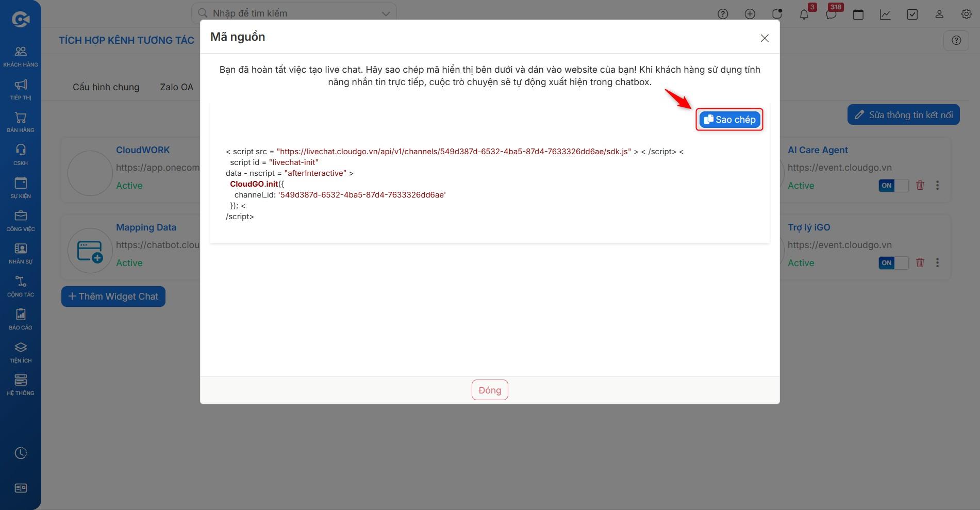Click the "livechat-init" text in the code
The width and height of the screenshot is (980, 510).
(294, 162)
